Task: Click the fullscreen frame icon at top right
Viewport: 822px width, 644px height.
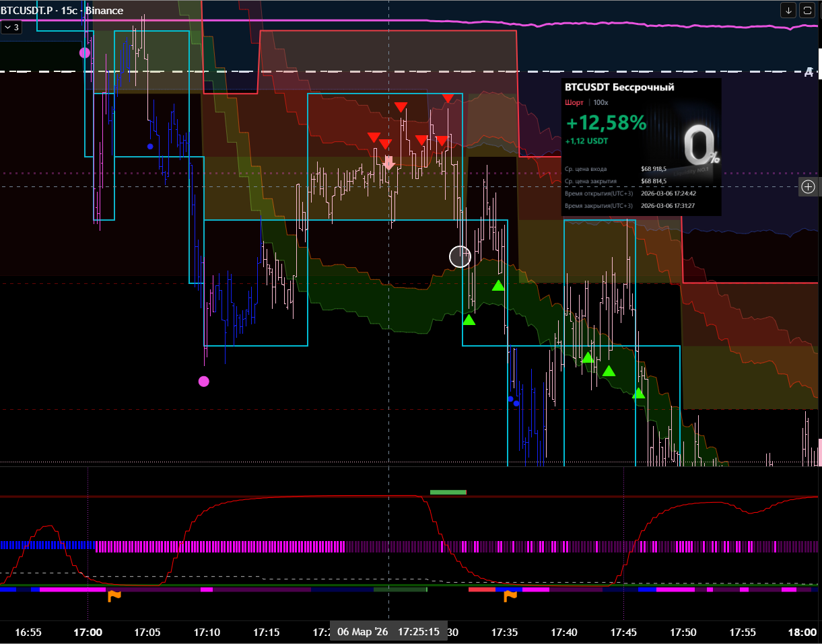Action: (x=807, y=10)
